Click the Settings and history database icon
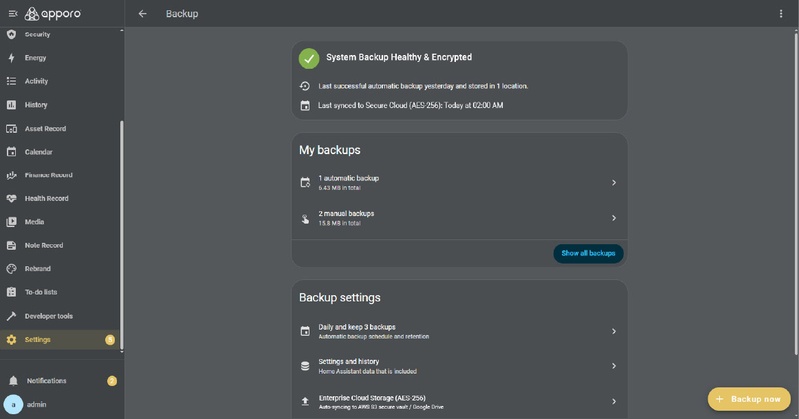Viewport: 799px width, 419px height. point(305,366)
